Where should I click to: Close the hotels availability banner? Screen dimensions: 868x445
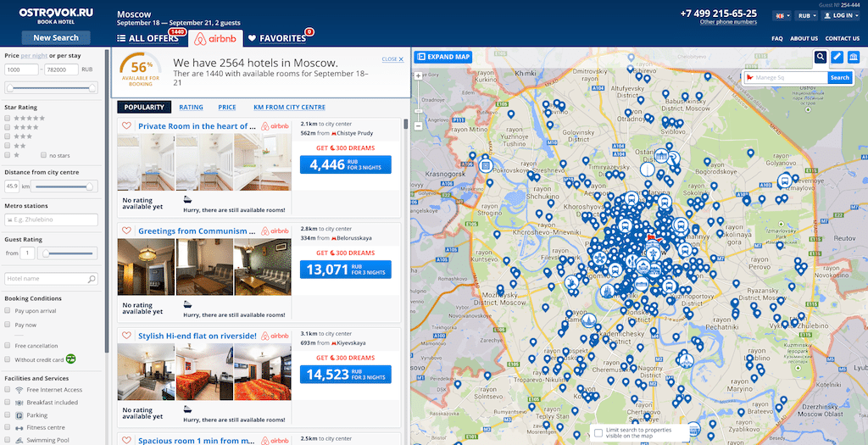(392, 59)
